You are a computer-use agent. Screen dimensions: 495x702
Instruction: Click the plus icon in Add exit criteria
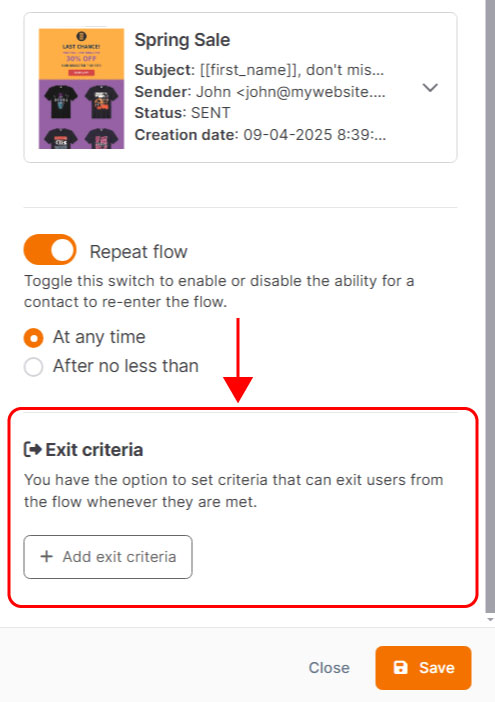(x=47, y=556)
